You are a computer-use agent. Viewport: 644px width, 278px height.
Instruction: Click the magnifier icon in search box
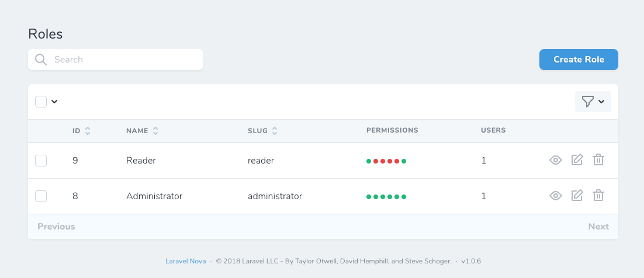[41, 60]
